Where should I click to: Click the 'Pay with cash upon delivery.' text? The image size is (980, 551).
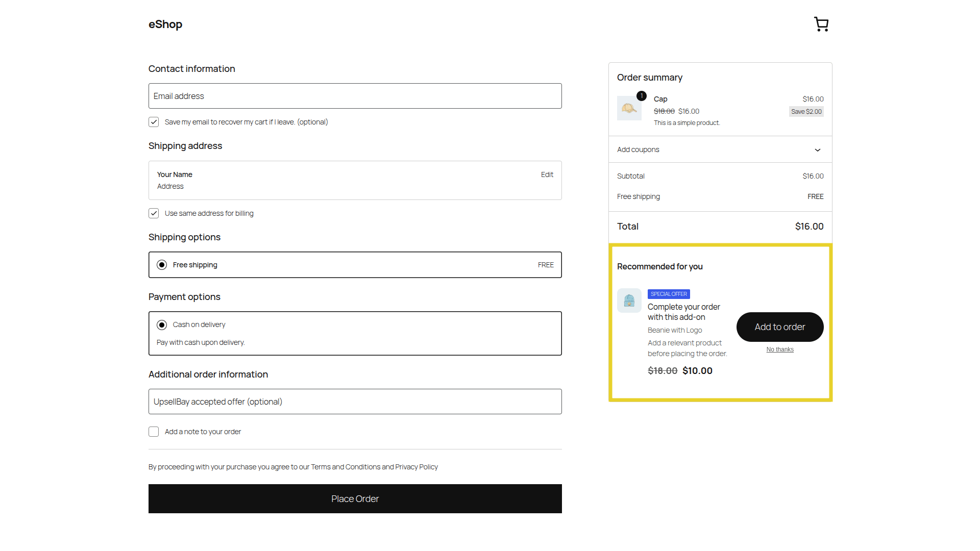[x=201, y=342]
